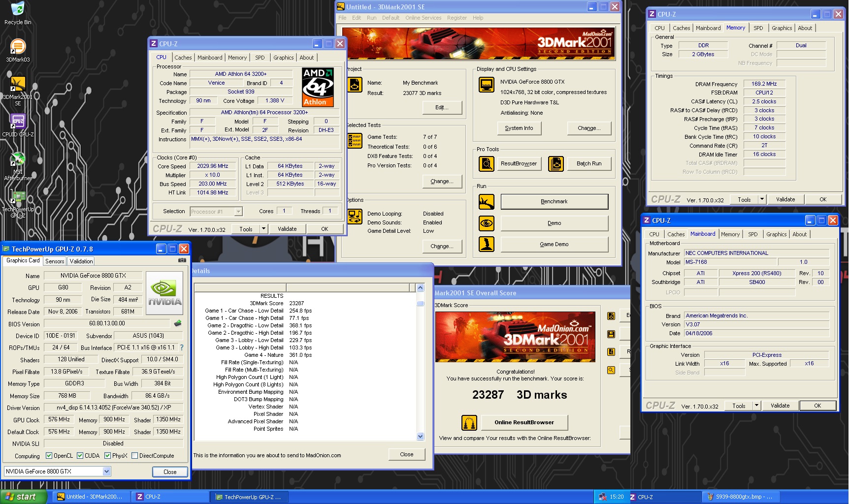Click the Windows start button

(x=23, y=497)
